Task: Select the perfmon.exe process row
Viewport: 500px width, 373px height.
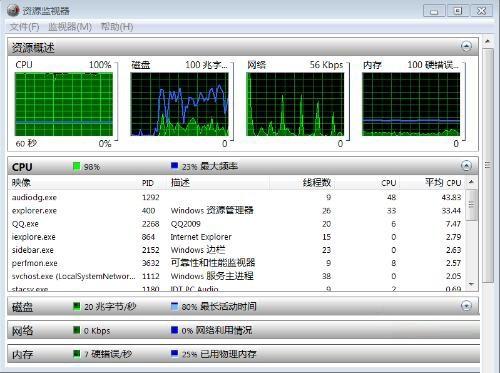Action: (x=237, y=263)
